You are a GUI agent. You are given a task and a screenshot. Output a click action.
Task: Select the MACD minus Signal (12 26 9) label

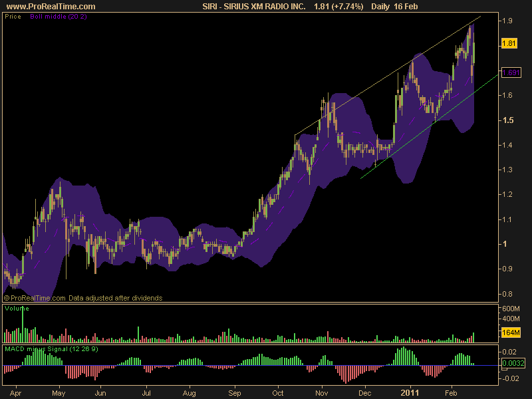[52, 348]
